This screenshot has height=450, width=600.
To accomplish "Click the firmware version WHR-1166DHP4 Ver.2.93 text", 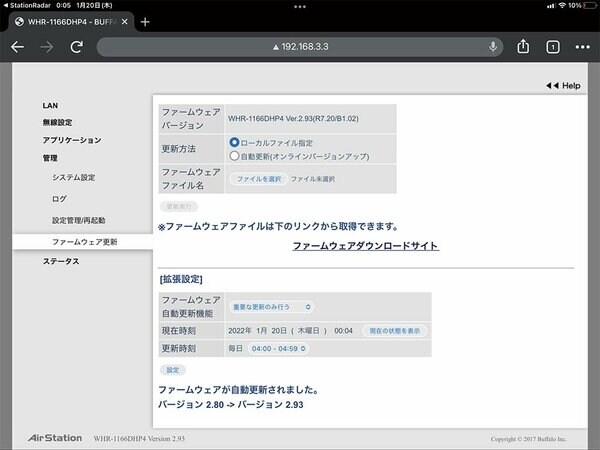I will [293, 119].
